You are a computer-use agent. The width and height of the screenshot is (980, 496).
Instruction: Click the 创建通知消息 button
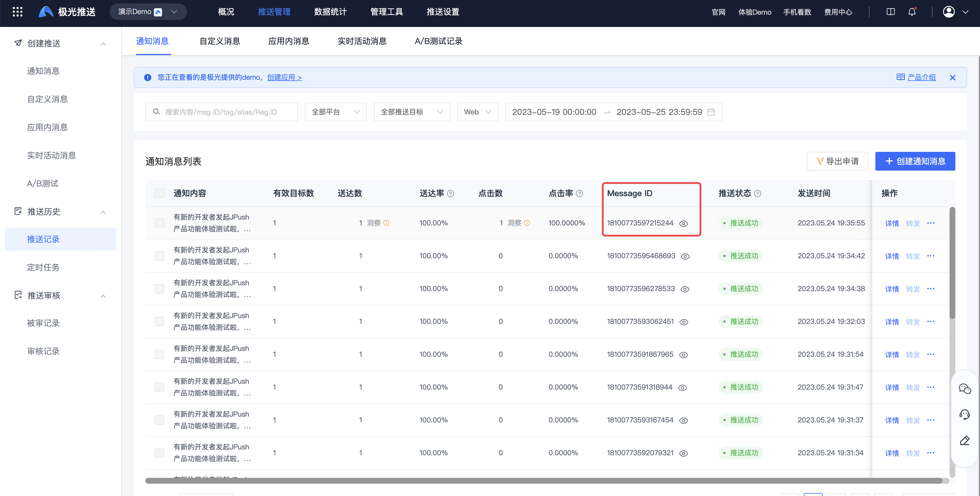[x=915, y=162]
